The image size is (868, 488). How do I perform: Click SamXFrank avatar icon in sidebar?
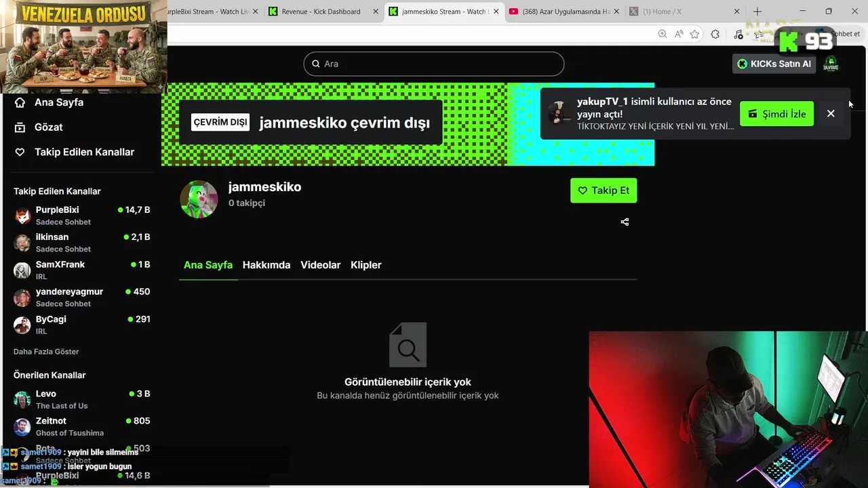(22, 270)
